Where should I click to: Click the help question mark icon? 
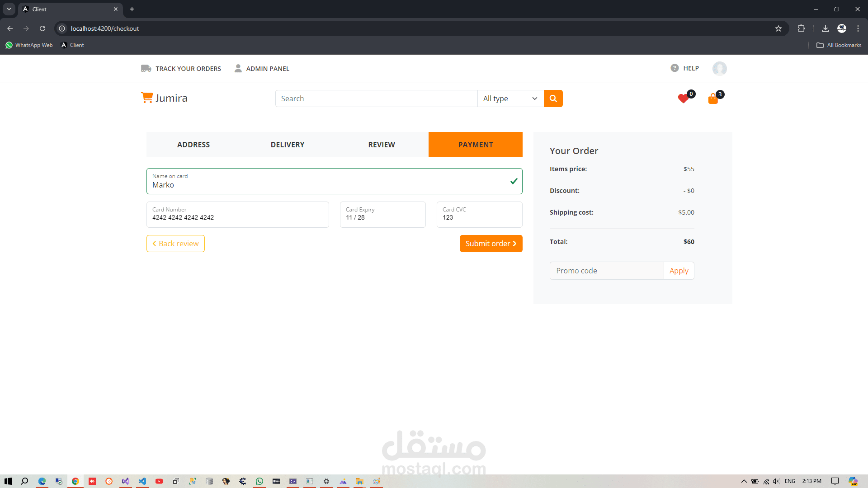coord(675,68)
